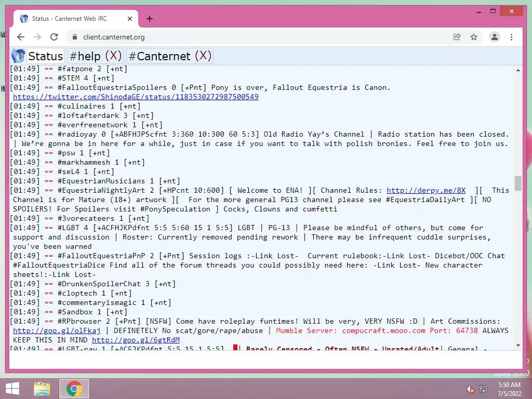Click the #seL4 channel entry

(69, 171)
